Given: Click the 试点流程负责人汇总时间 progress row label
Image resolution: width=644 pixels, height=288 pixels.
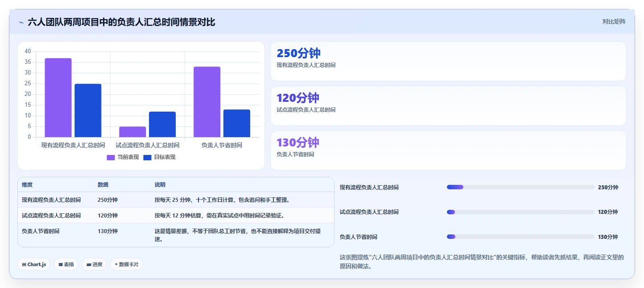Looking at the screenshot, I should pyautogui.click(x=369, y=212).
